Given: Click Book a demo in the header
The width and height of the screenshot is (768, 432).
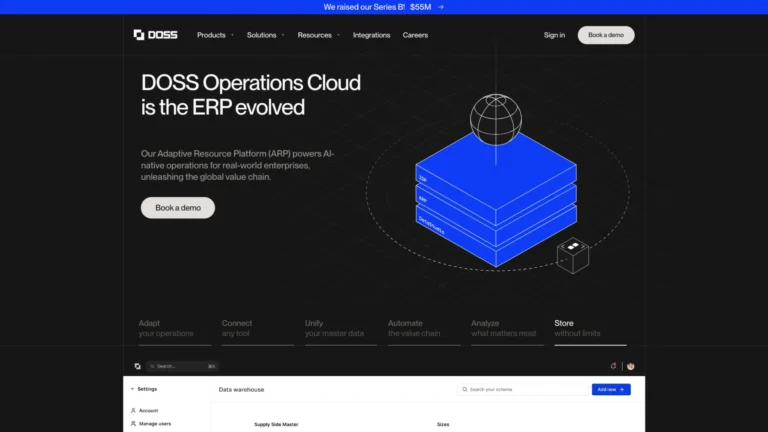Looking at the screenshot, I should [x=606, y=35].
